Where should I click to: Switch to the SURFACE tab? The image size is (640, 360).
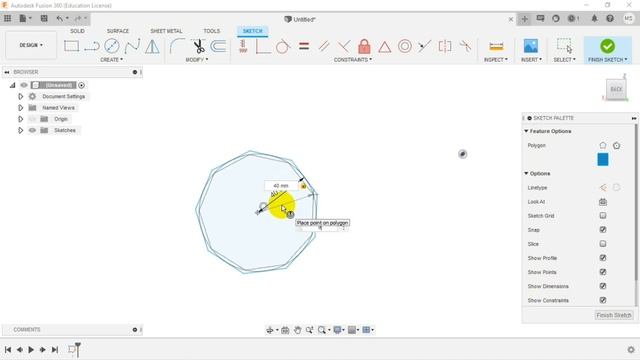click(x=118, y=31)
